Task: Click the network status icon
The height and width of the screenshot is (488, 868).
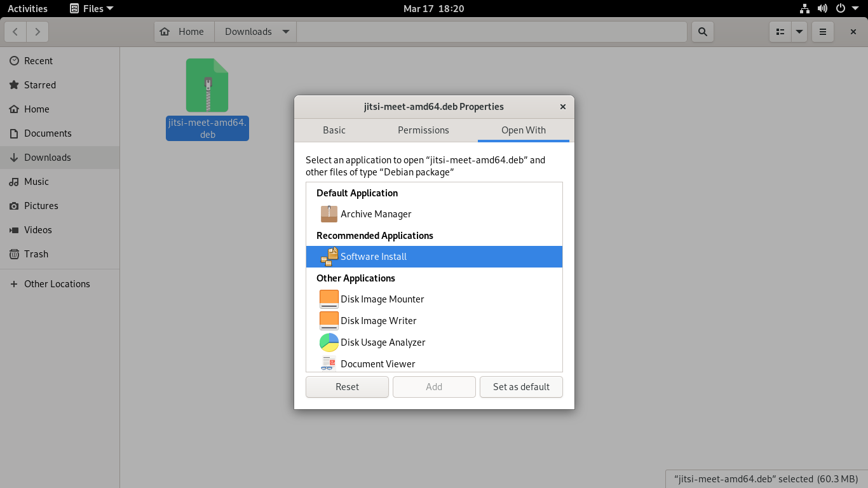Action: (x=804, y=8)
